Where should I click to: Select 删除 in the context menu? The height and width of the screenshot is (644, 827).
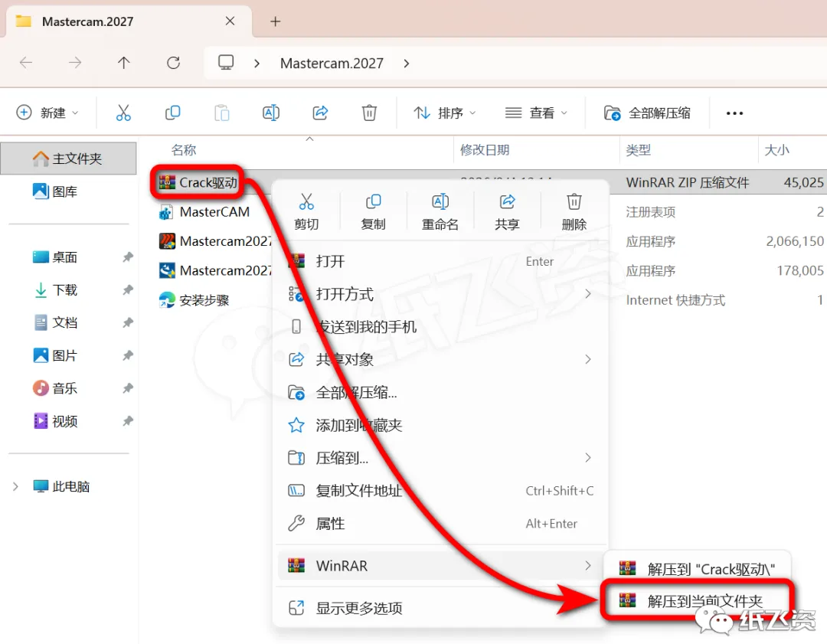(x=574, y=212)
